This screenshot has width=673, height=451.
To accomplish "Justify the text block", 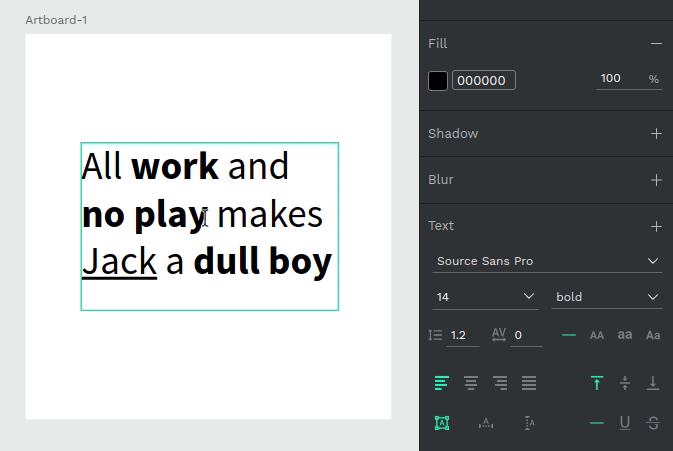I will (x=529, y=383).
